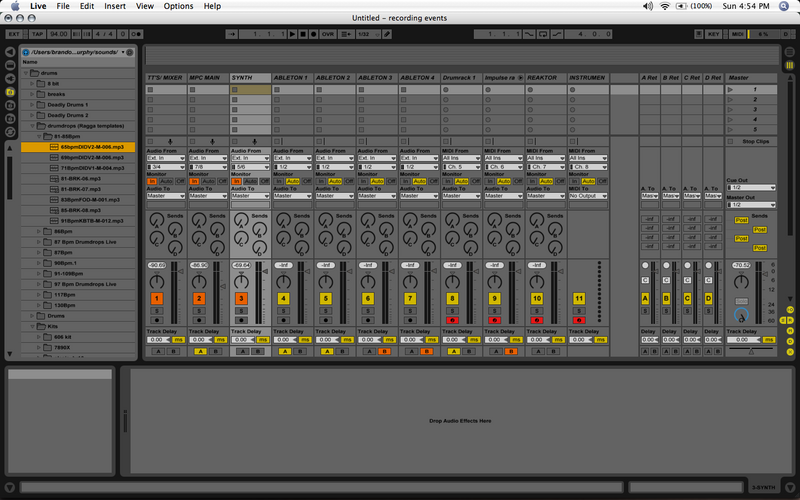The width and height of the screenshot is (800, 500).
Task: Disarm Drumrack 1 red arm button
Action: pyautogui.click(x=452, y=320)
